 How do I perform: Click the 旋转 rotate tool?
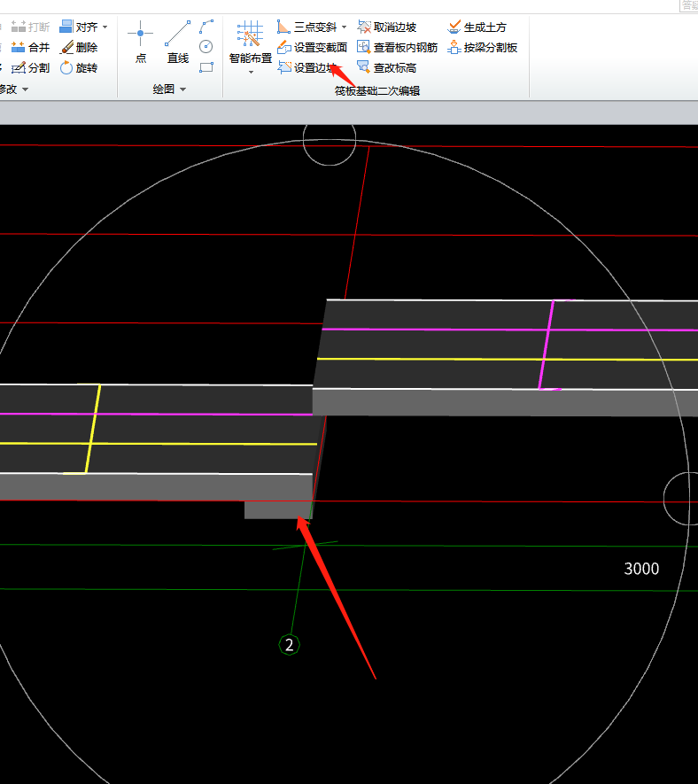[79, 68]
